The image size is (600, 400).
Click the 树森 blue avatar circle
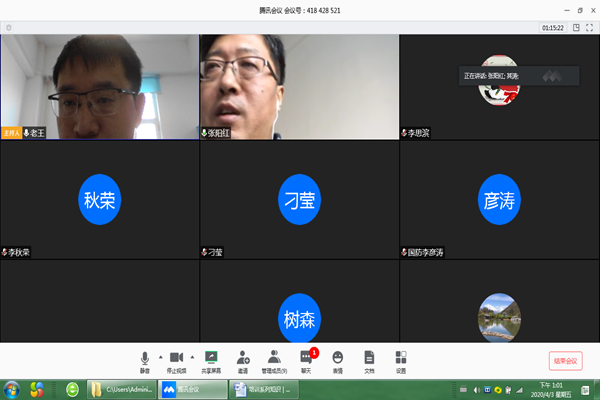pos(299,318)
